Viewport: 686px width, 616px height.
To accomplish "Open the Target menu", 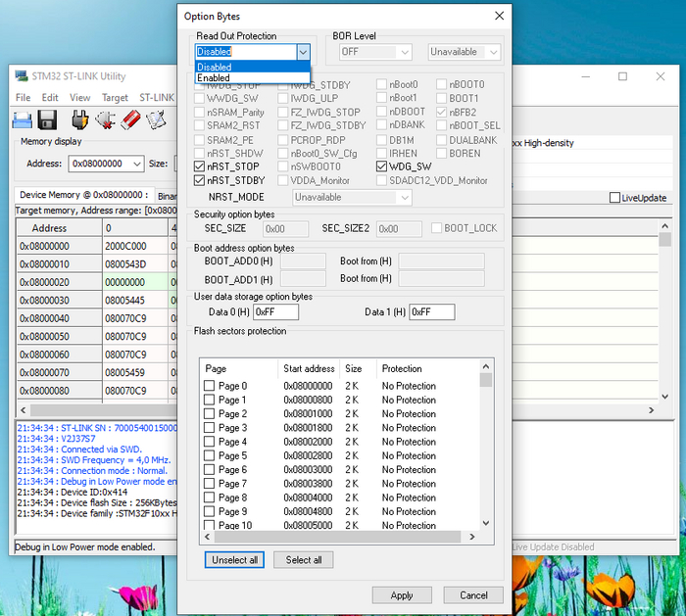I will click(x=115, y=98).
